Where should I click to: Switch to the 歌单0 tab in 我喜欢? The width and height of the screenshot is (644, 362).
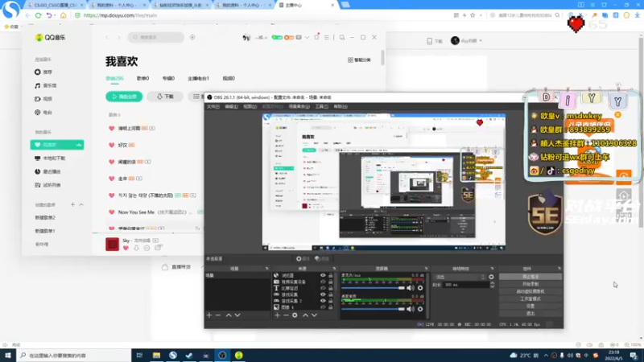pyautogui.click(x=143, y=78)
